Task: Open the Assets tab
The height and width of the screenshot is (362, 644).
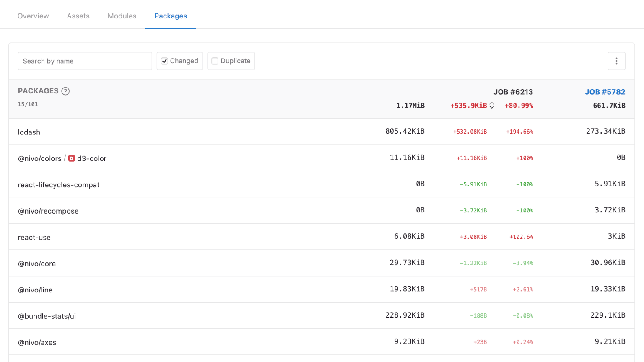Action: click(78, 16)
